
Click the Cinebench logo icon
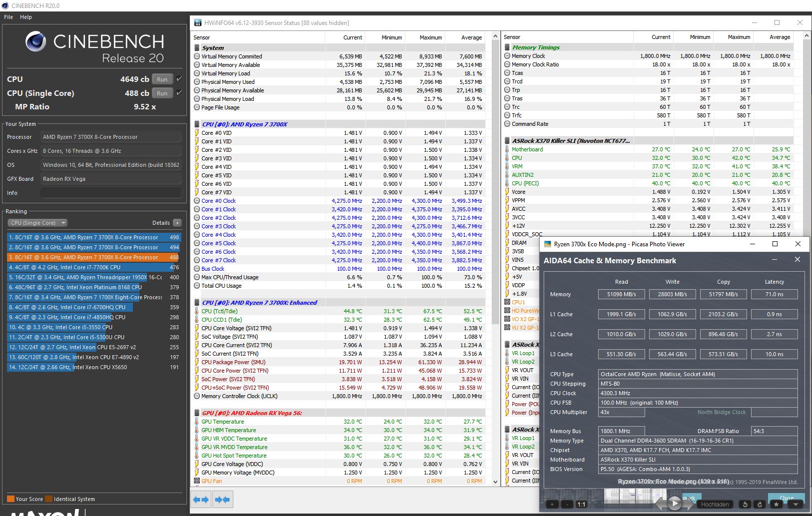(x=34, y=41)
